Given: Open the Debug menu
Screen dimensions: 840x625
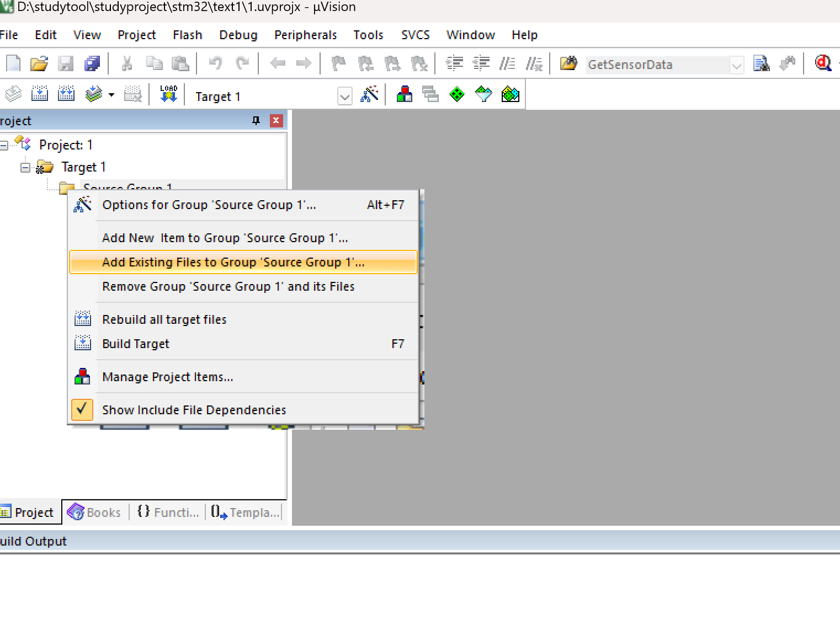Looking at the screenshot, I should click(x=238, y=35).
